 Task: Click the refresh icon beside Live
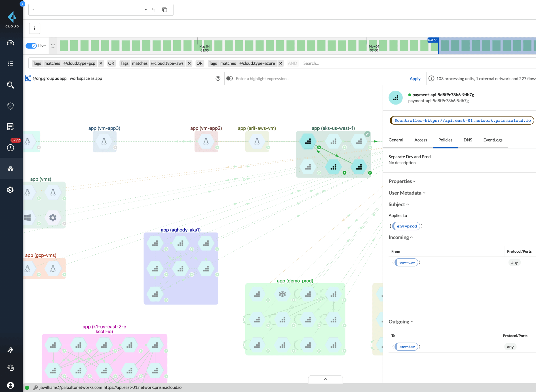[x=53, y=46]
